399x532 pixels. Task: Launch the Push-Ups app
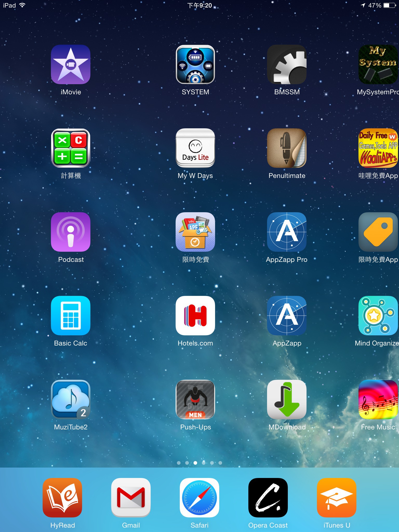click(195, 400)
